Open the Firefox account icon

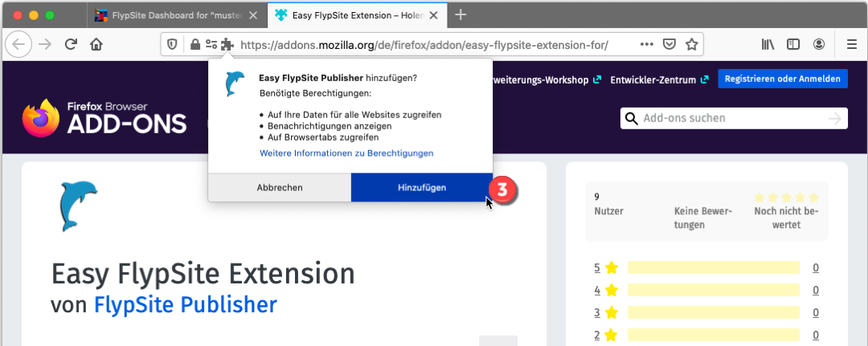tap(819, 44)
